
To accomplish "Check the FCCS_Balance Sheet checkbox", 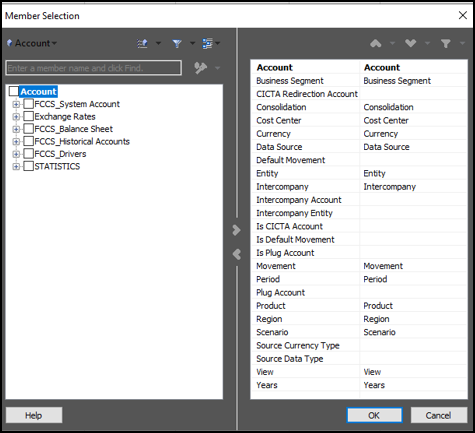I will pyautogui.click(x=29, y=129).
